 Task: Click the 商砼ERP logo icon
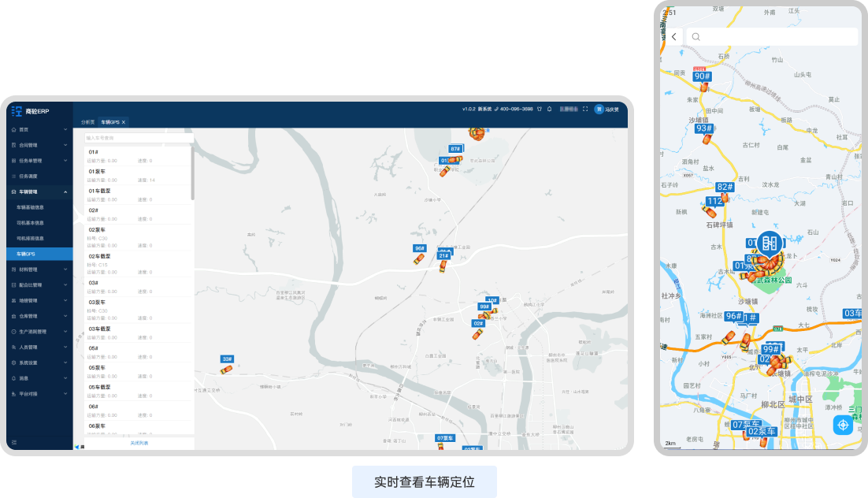pyautogui.click(x=17, y=111)
